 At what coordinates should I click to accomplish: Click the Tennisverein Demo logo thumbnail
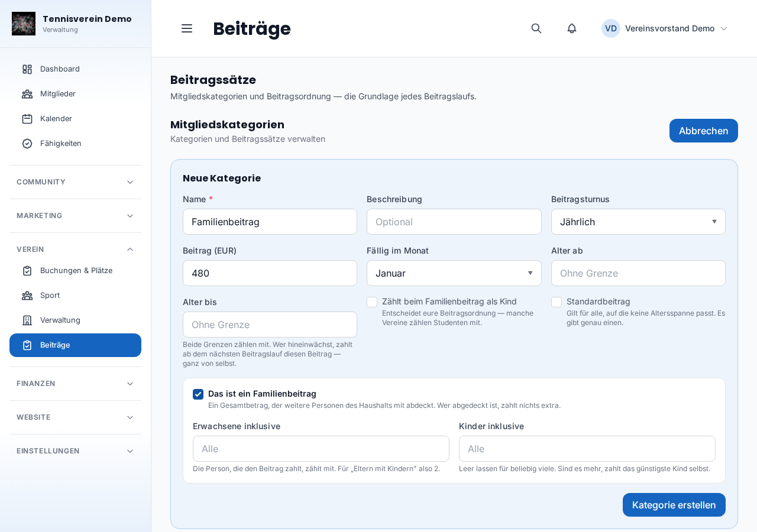(24, 24)
